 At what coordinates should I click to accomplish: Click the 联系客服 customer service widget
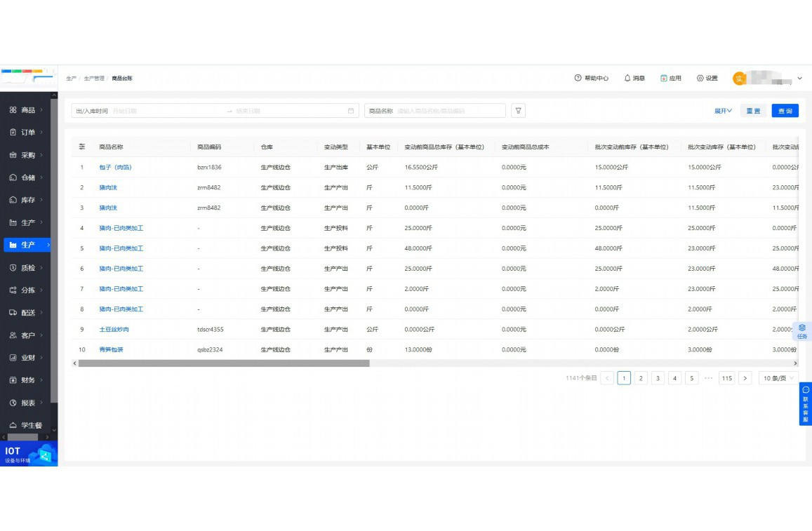click(x=805, y=404)
